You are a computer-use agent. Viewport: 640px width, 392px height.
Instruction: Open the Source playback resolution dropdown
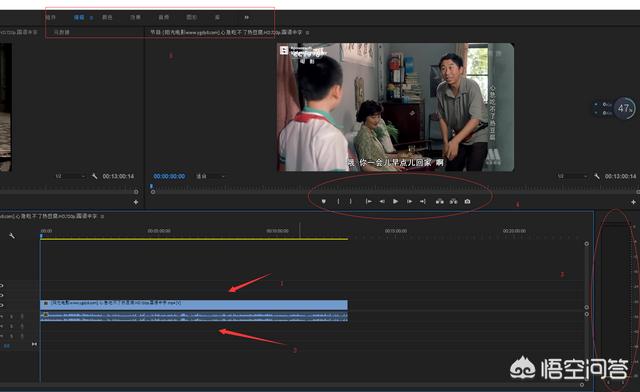tap(70, 176)
